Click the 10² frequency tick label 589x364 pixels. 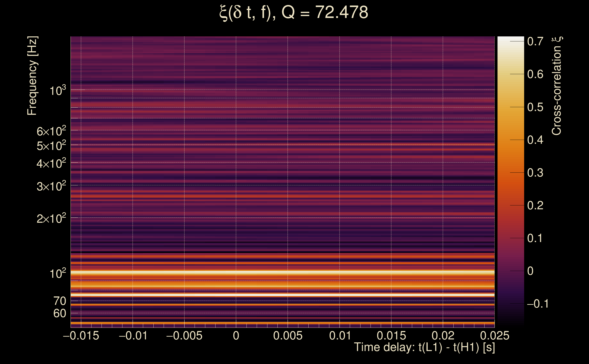pos(58,273)
